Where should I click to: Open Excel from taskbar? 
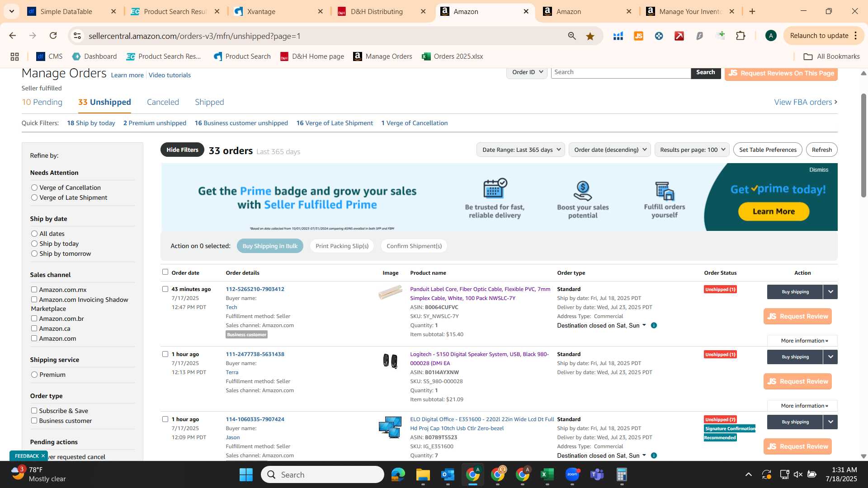[547, 474]
